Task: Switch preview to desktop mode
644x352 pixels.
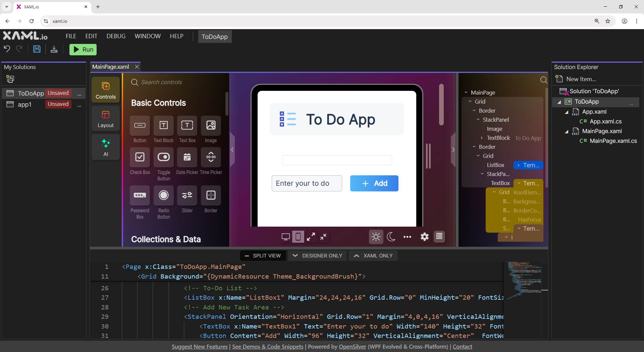Action: [285, 237]
